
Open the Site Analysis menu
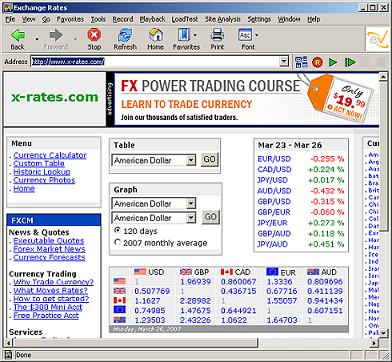(x=222, y=19)
